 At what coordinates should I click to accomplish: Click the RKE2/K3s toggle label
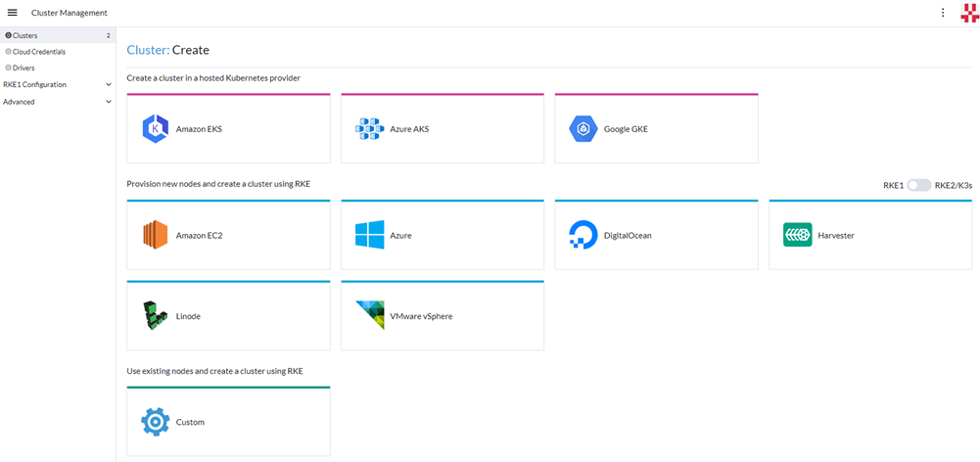pyautogui.click(x=954, y=185)
